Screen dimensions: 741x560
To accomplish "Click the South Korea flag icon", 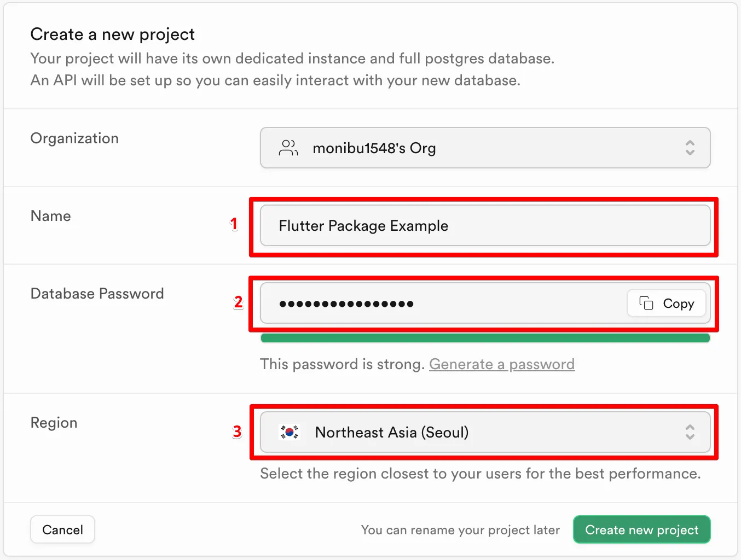I will pyautogui.click(x=290, y=432).
